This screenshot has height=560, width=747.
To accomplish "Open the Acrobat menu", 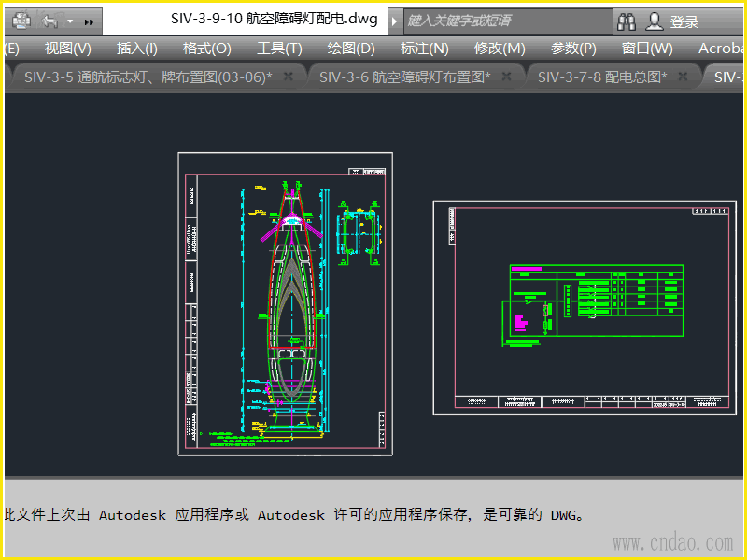I will (x=721, y=49).
